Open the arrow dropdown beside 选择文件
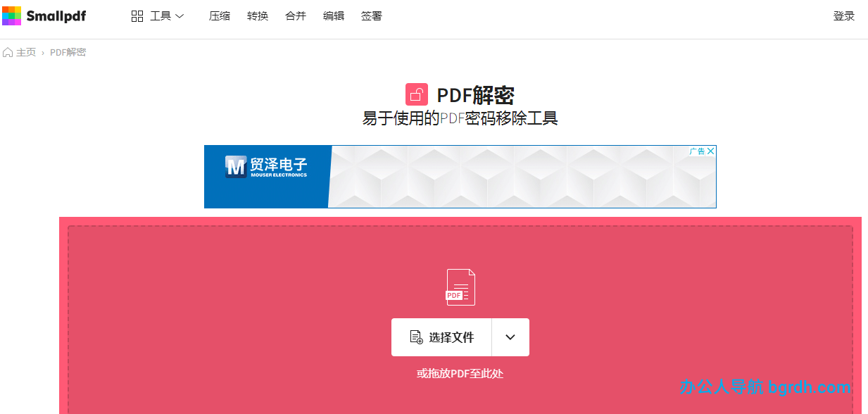 (510, 337)
